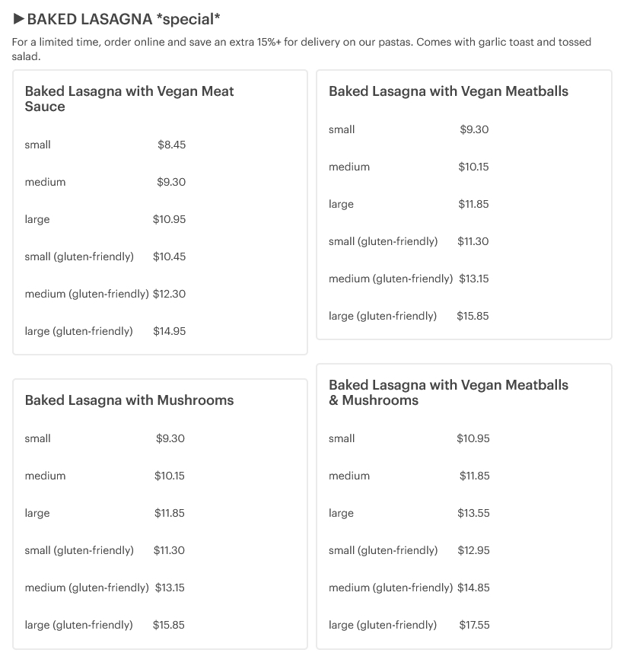The height and width of the screenshot is (672, 627).
Task: Pick medium Vegan Meat Sauce lasagna at $9.30
Action: [x=105, y=182]
